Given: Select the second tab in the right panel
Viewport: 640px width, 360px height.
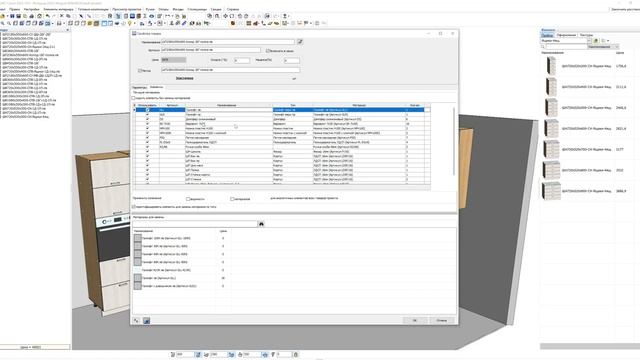Looking at the screenshot, I should [566, 35].
